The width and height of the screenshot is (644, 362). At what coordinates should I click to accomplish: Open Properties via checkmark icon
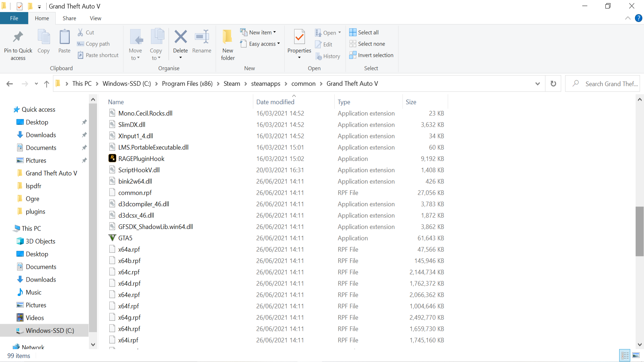tap(299, 37)
